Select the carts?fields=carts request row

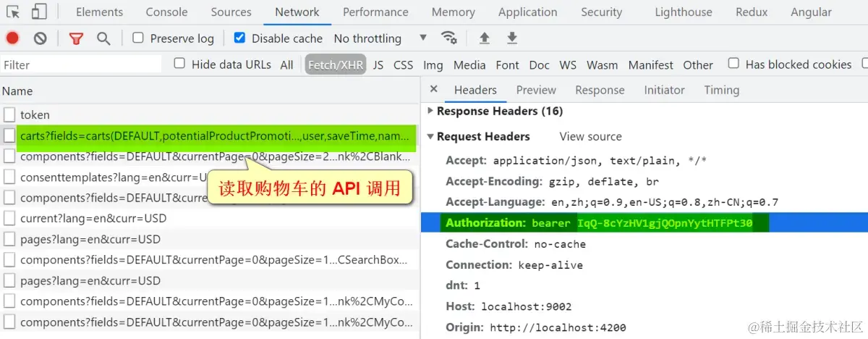pyautogui.click(x=210, y=135)
